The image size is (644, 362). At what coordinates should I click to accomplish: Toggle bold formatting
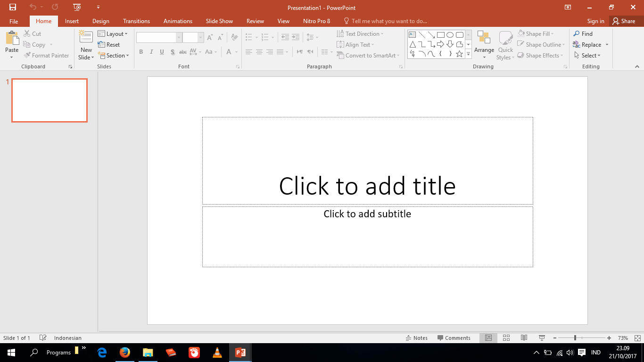(x=141, y=52)
